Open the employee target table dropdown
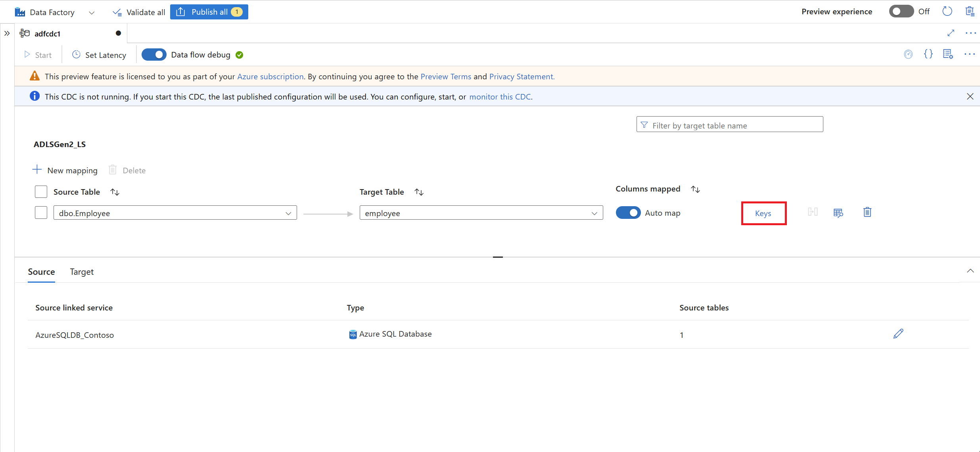 click(481, 213)
